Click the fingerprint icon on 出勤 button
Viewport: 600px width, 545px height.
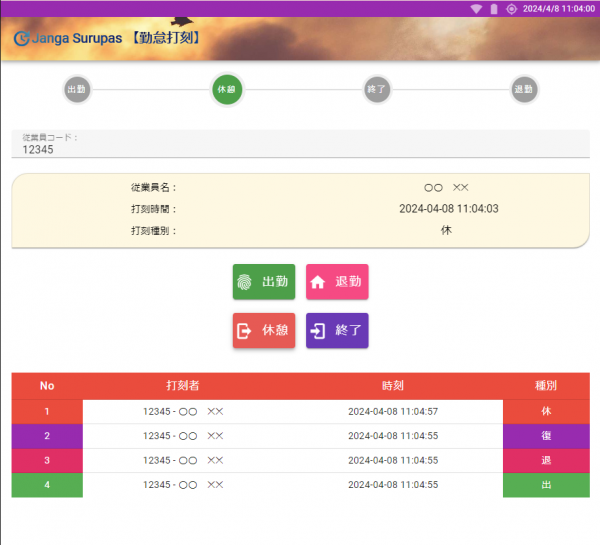point(245,283)
